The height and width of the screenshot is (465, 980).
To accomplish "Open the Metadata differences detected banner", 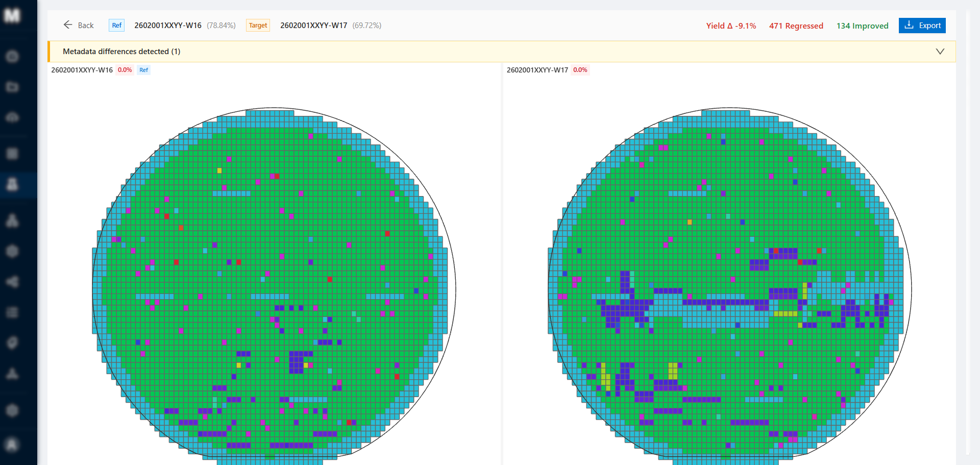I will click(x=501, y=52).
